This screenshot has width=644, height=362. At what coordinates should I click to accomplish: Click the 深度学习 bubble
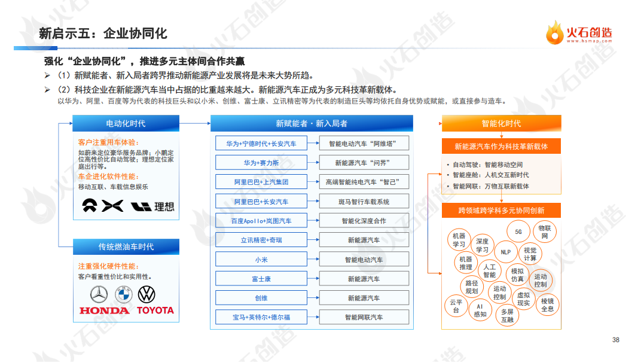pyautogui.click(x=482, y=246)
